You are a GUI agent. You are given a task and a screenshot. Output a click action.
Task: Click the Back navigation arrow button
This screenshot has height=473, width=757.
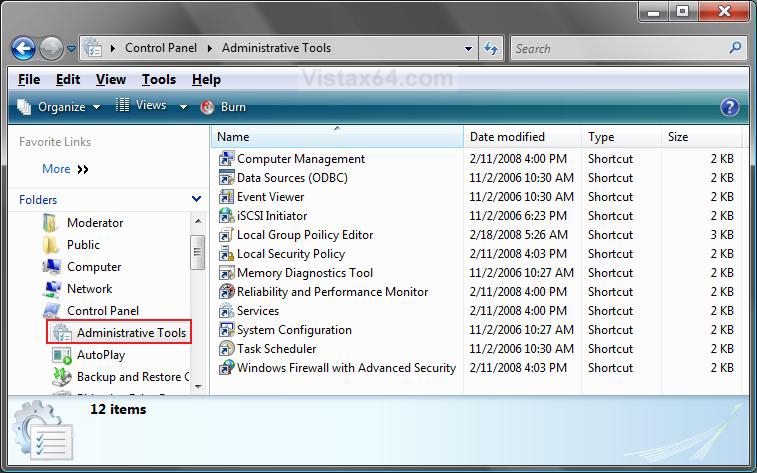click(24, 48)
